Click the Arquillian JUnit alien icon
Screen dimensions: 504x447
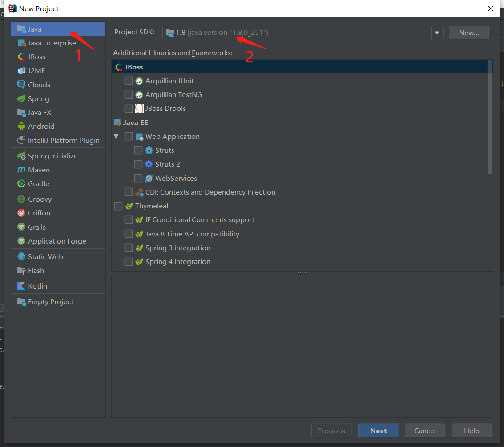pyautogui.click(x=139, y=81)
